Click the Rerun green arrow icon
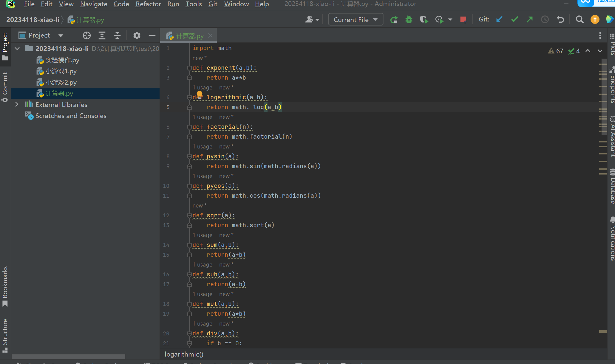Image resolution: width=615 pixels, height=364 pixels. point(394,20)
